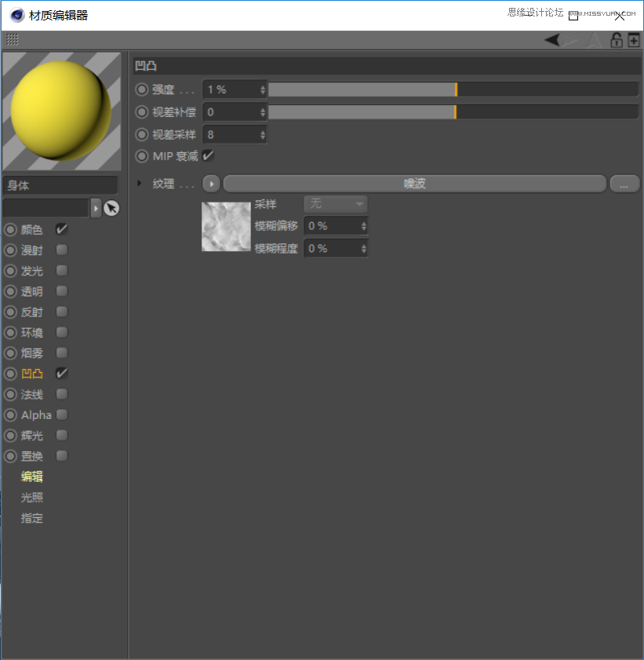644x660 pixels.
Task: Switch to the 光照 section
Action: [x=31, y=497]
